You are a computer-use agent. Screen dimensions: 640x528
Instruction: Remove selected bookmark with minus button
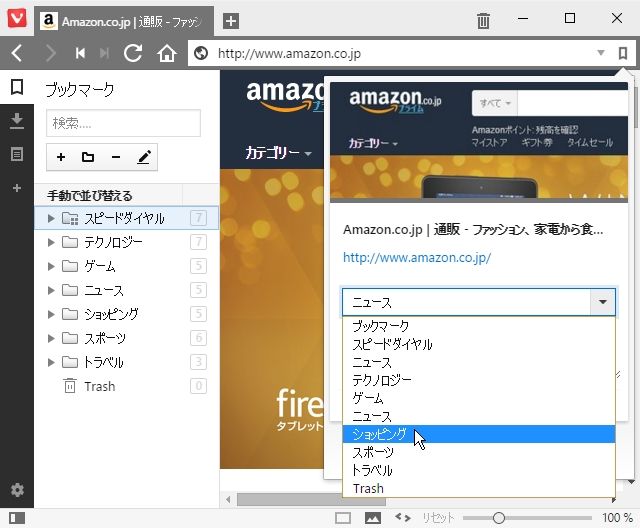[116, 157]
